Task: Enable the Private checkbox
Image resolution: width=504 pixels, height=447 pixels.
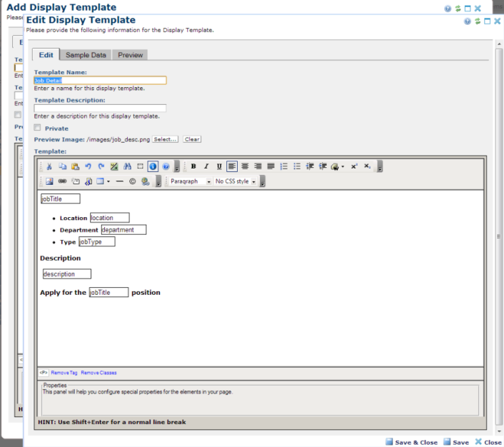Action: click(x=38, y=128)
